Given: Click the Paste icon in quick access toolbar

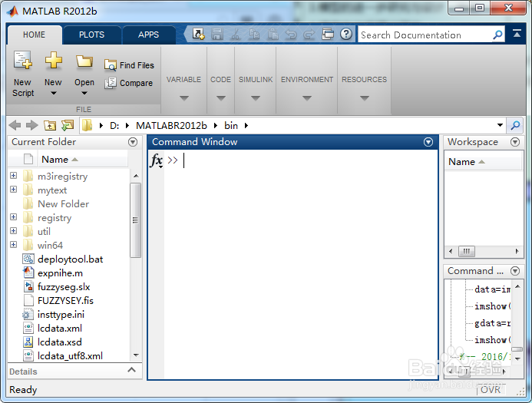Looking at the screenshot, I should point(273,34).
